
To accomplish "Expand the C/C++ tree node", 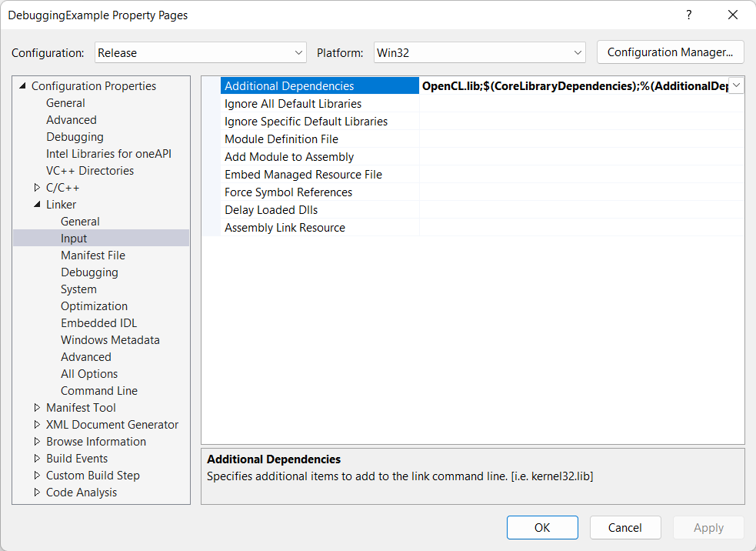I will [37, 188].
